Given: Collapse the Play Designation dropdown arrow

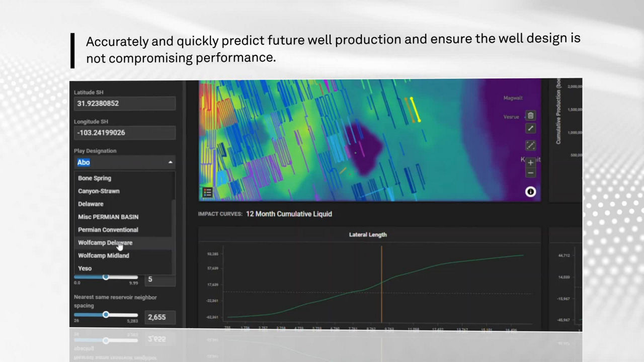Looking at the screenshot, I should point(170,162).
